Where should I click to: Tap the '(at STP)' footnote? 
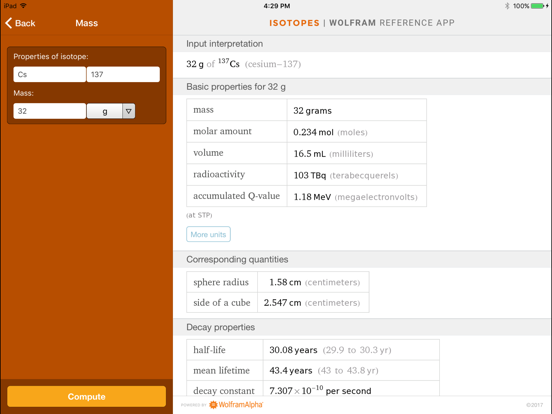tap(199, 215)
